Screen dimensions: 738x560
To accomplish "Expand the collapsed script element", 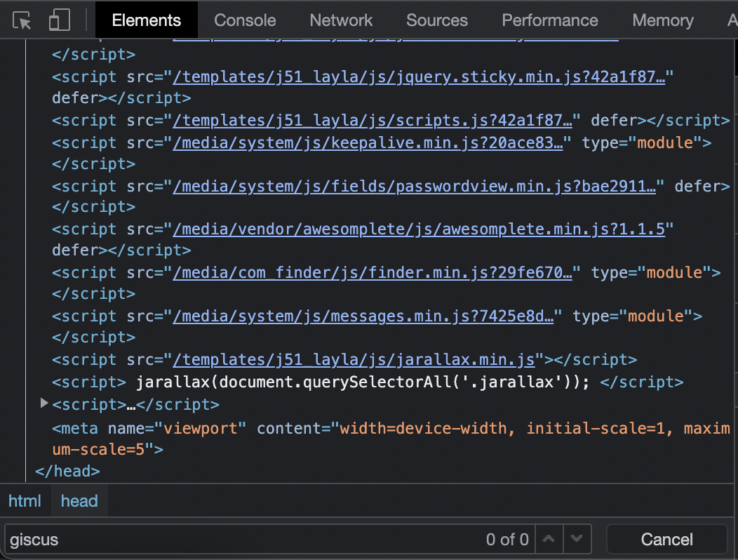I will (x=43, y=404).
